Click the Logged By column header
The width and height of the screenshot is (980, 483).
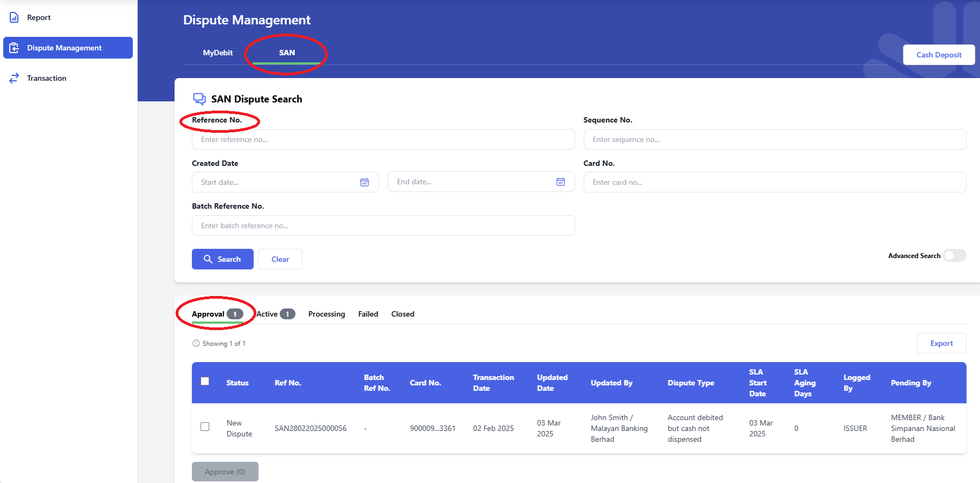click(x=856, y=383)
